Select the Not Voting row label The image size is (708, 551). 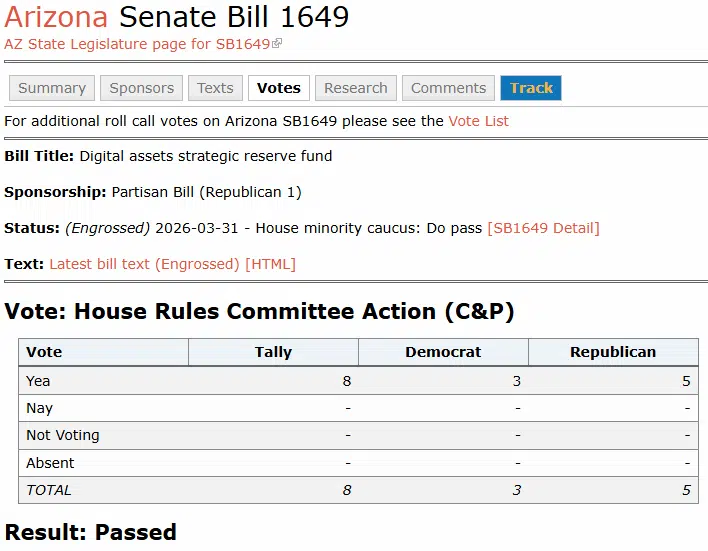(63, 435)
